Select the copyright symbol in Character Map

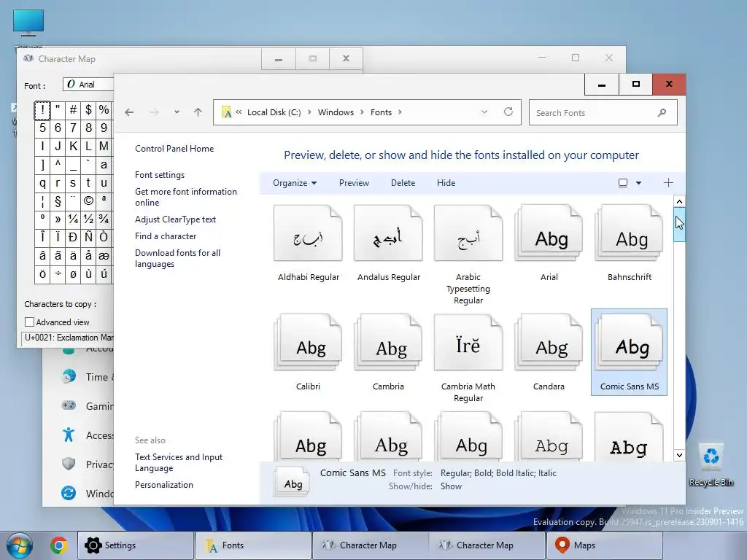tap(88, 201)
